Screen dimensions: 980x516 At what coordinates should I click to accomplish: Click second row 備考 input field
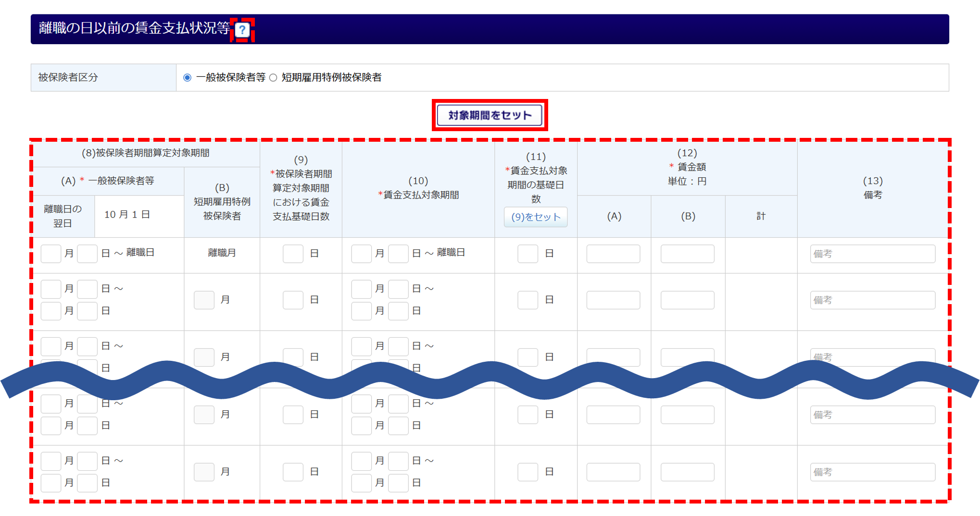coord(872,300)
